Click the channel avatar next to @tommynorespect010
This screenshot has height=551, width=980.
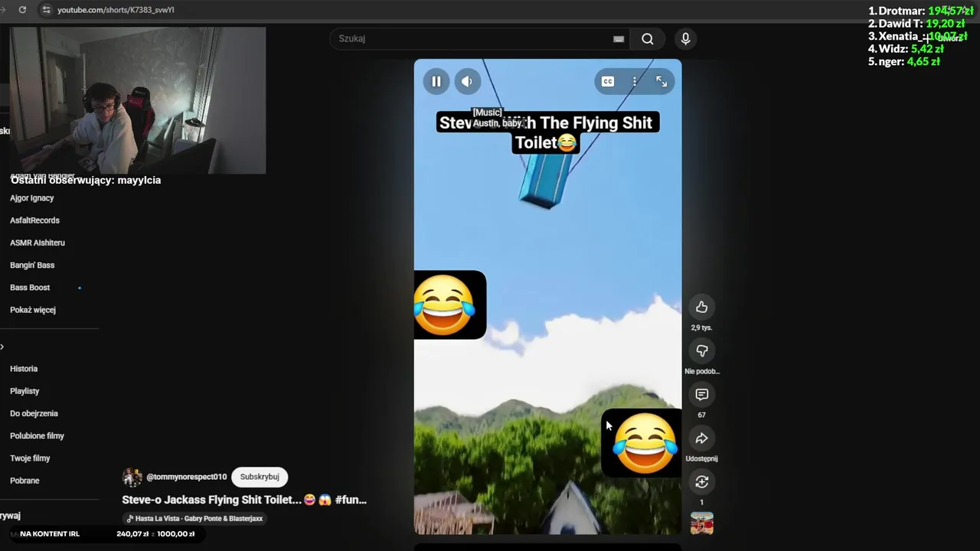tap(132, 478)
